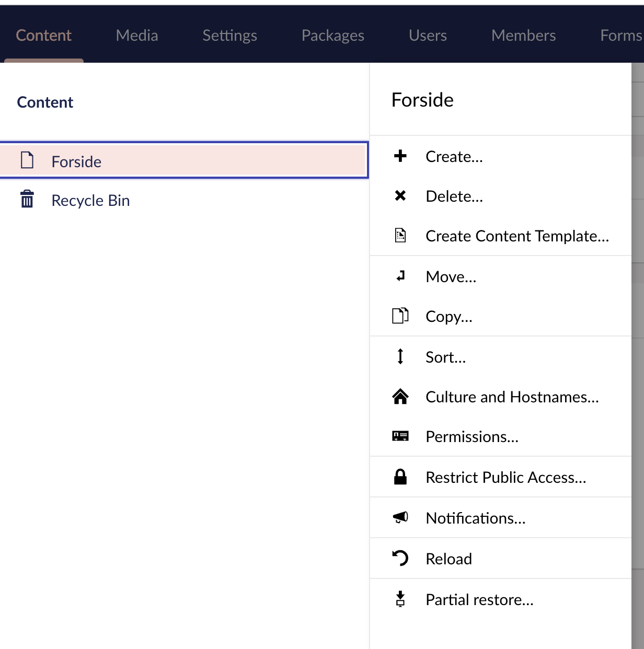
Task: Click the Packages section in the top bar
Action: [x=332, y=35]
